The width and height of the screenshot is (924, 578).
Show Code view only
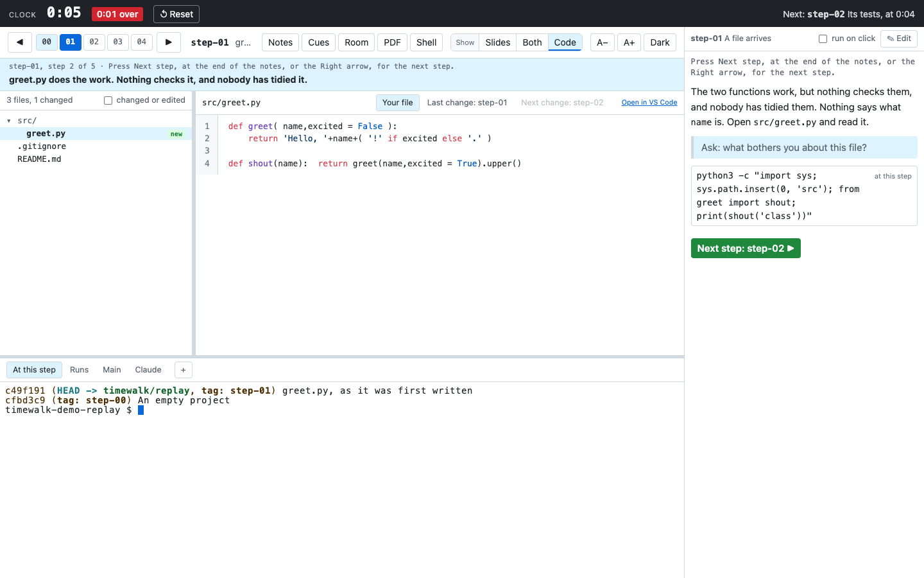point(565,42)
